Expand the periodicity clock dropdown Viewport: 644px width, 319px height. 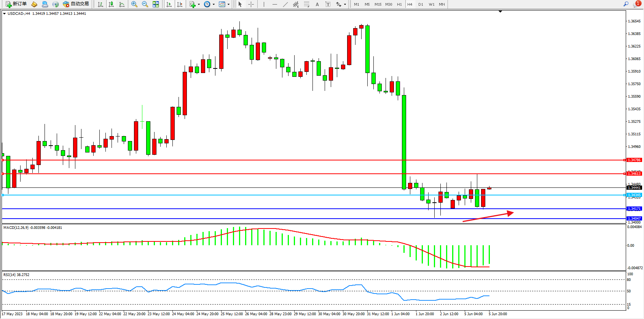click(x=214, y=5)
